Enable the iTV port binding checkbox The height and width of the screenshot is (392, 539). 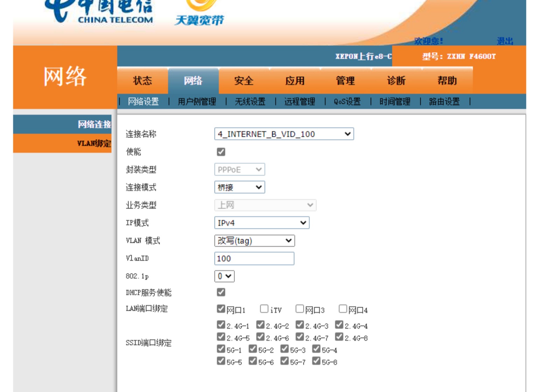(x=264, y=308)
